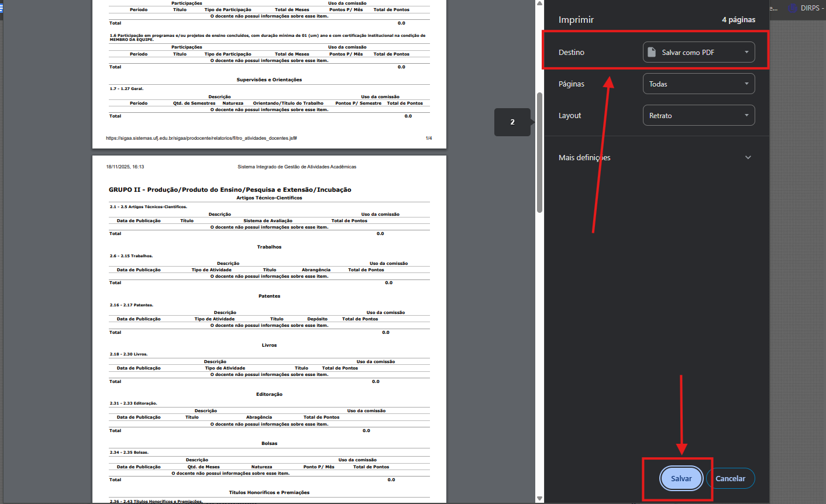Viewport: 826px width, 504px height.
Task: Click the Cancelar button
Action: point(730,478)
